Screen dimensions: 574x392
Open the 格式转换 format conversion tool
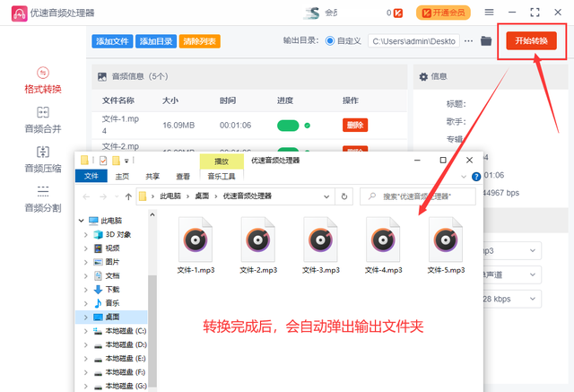(x=43, y=80)
